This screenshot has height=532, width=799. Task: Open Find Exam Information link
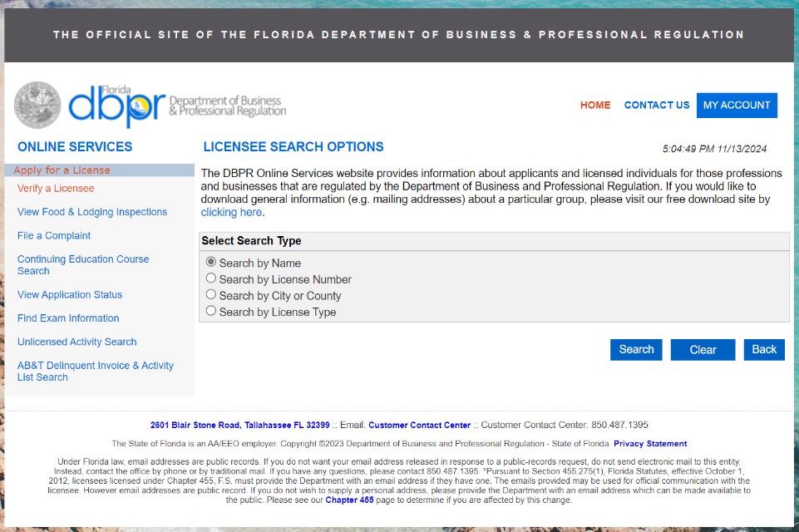tap(68, 318)
